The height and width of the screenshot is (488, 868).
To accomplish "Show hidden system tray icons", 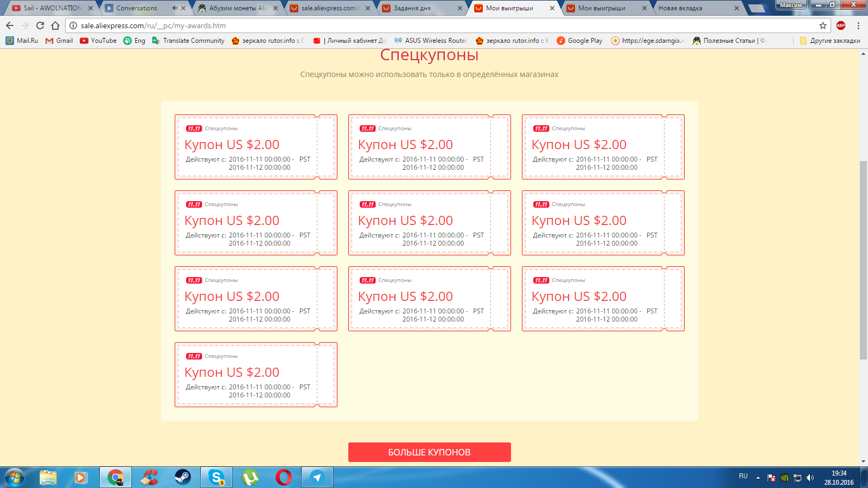I will click(758, 478).
